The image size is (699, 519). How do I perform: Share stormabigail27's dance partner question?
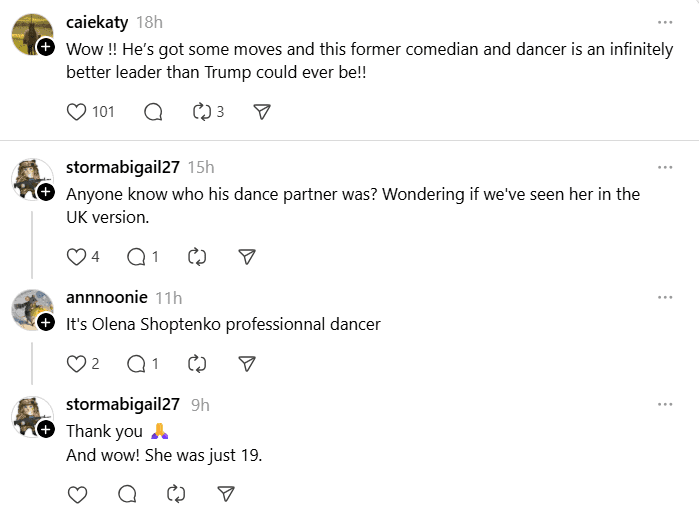click(247, 256)
